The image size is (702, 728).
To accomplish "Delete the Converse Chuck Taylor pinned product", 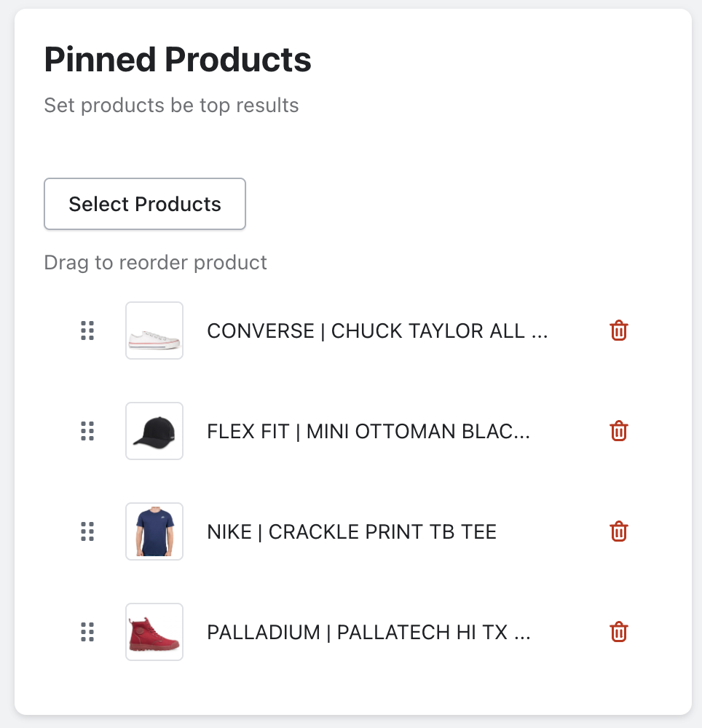I will click(618, 331).
